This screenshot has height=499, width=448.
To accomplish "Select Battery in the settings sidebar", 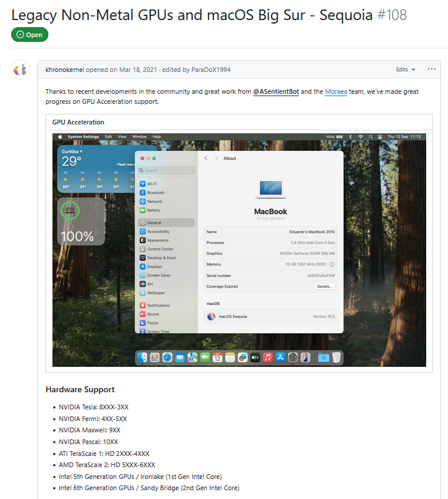I will click(167, 211).
